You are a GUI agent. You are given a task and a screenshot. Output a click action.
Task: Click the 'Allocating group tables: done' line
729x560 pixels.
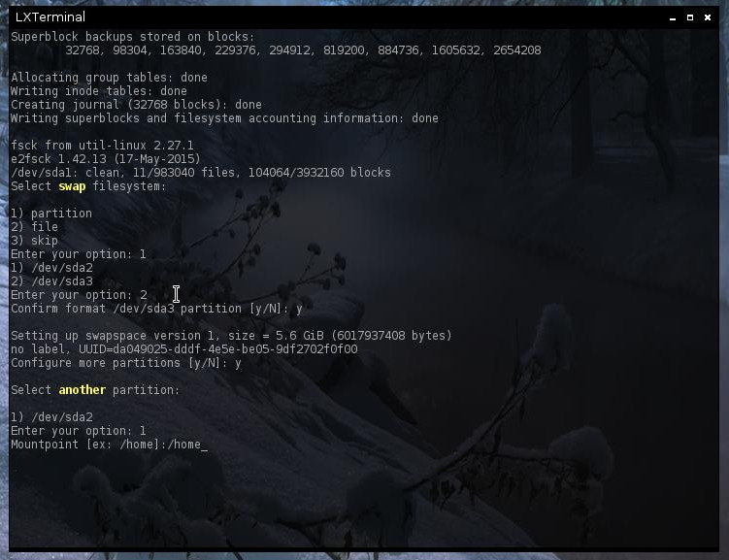[x=110, y=78]
